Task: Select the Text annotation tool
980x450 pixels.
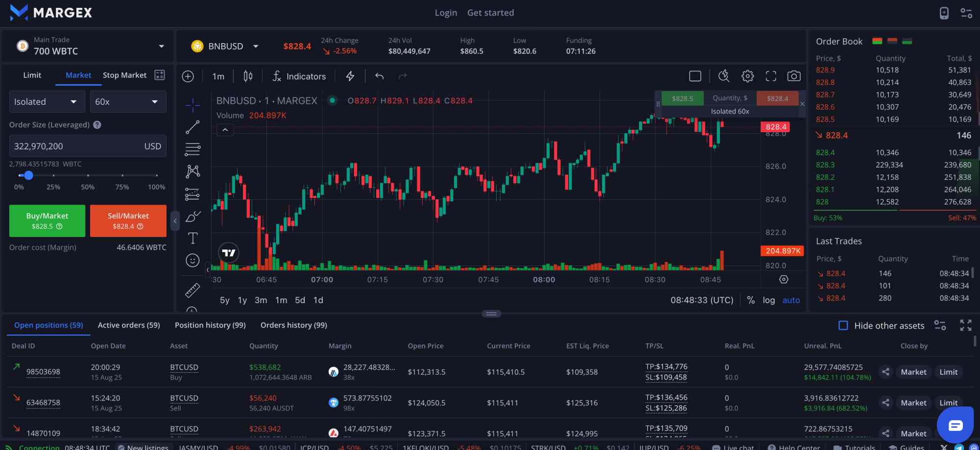Action: tap(192, 238)
